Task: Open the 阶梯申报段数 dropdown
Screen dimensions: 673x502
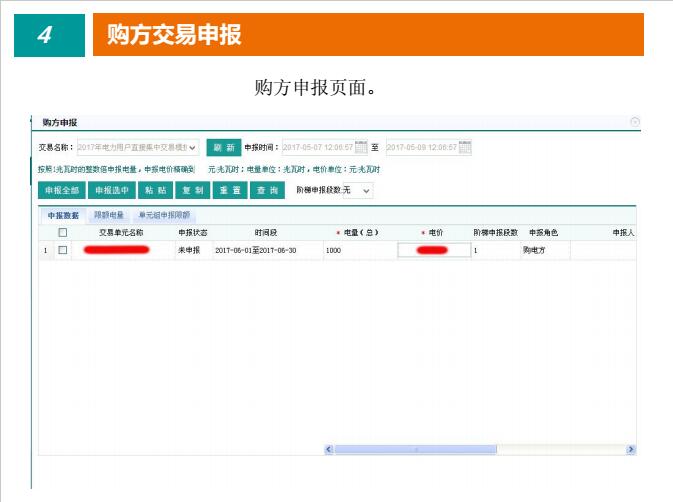Action: coord(366,190)
